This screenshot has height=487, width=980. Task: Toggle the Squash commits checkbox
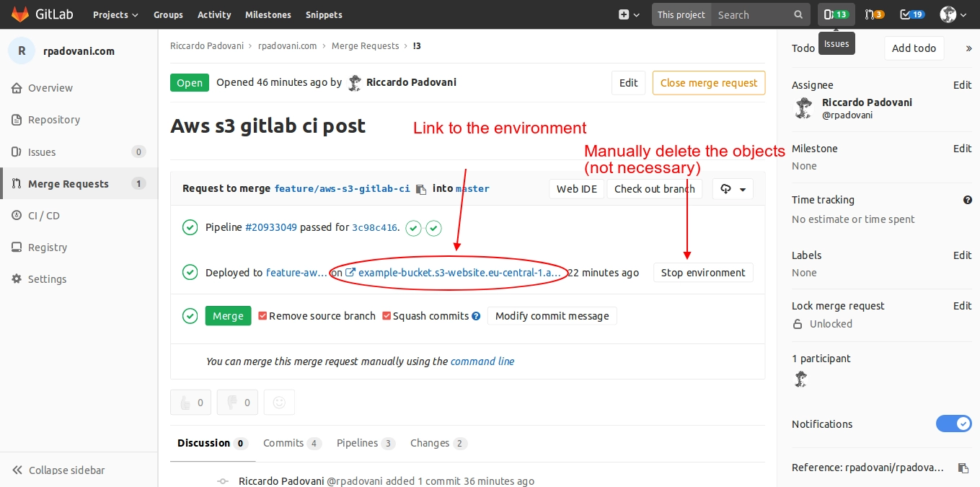tap(387, 316)
